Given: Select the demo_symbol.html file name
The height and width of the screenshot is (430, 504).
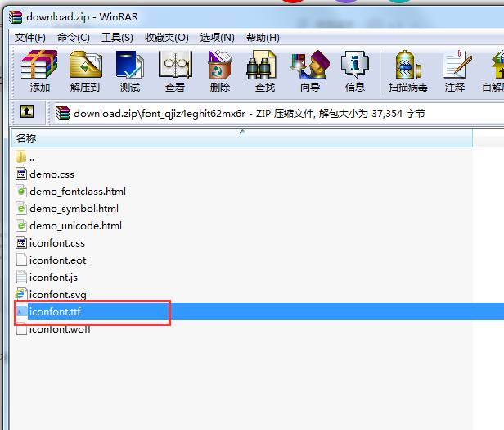Looking at the screenshot, I should click(x=74, y=209).
